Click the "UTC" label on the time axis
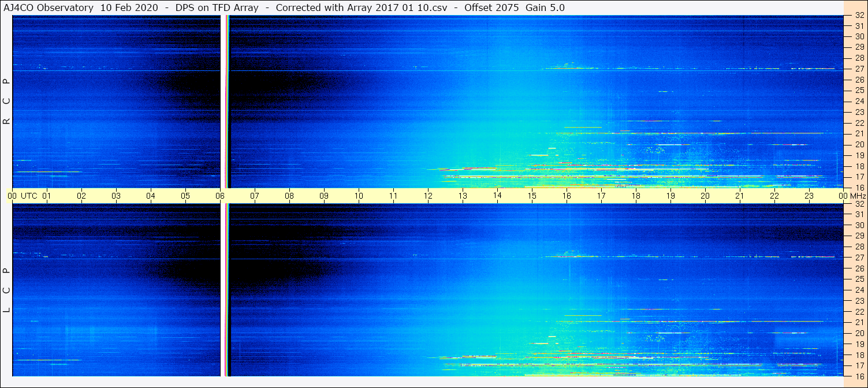Screen dimensions: 868x388 click(x=29, y=196)
